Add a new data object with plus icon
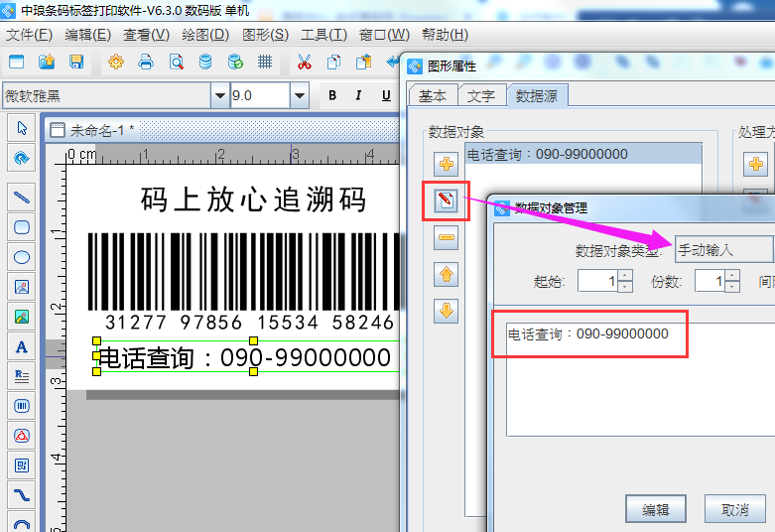 [x=446, y=164]
